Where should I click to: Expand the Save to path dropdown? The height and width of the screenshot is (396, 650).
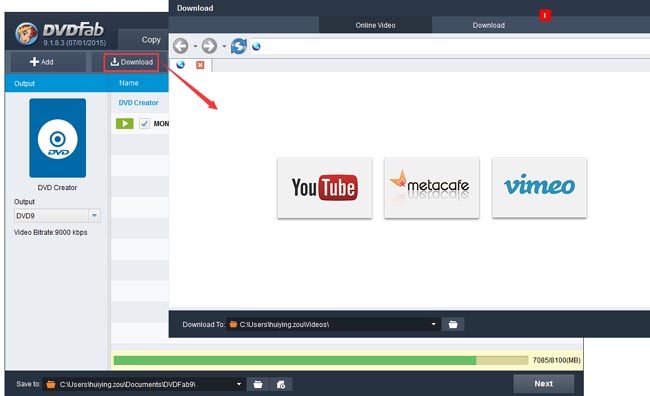coord(239,384)
